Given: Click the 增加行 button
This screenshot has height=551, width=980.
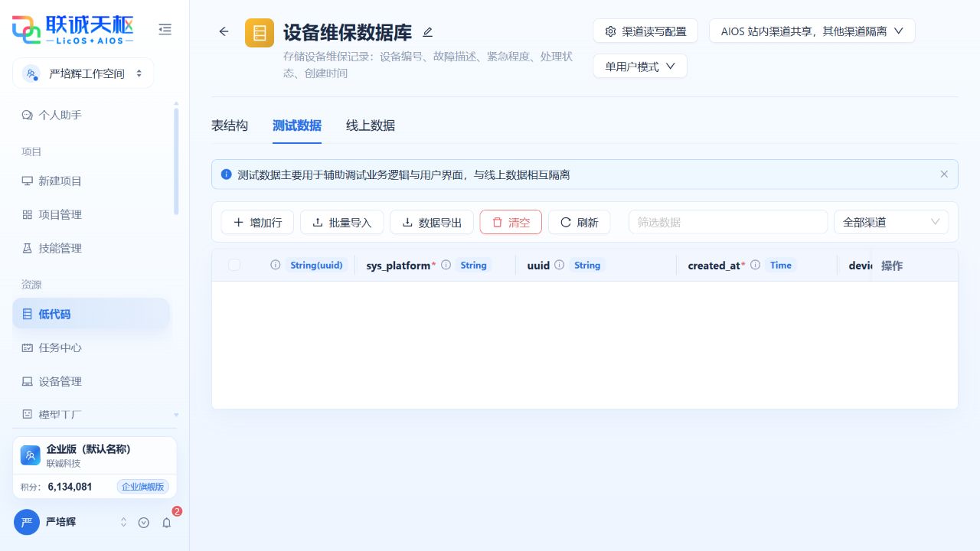Looking at the screenshot, I should (x=257, y=222).
